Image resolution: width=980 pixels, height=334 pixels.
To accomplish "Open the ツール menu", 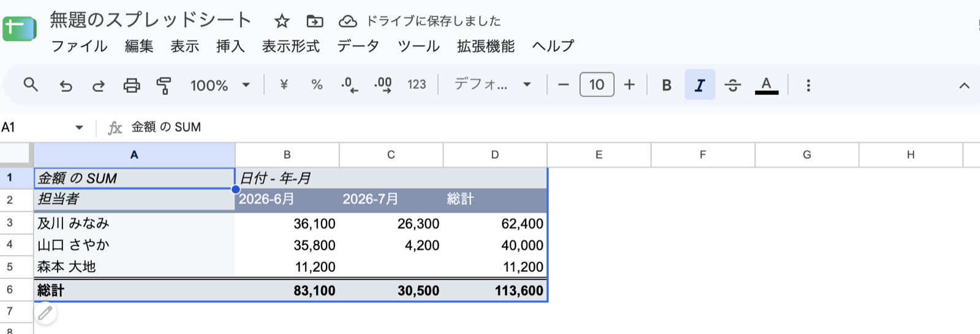I will pyautogui.click(x=418, y=46).
